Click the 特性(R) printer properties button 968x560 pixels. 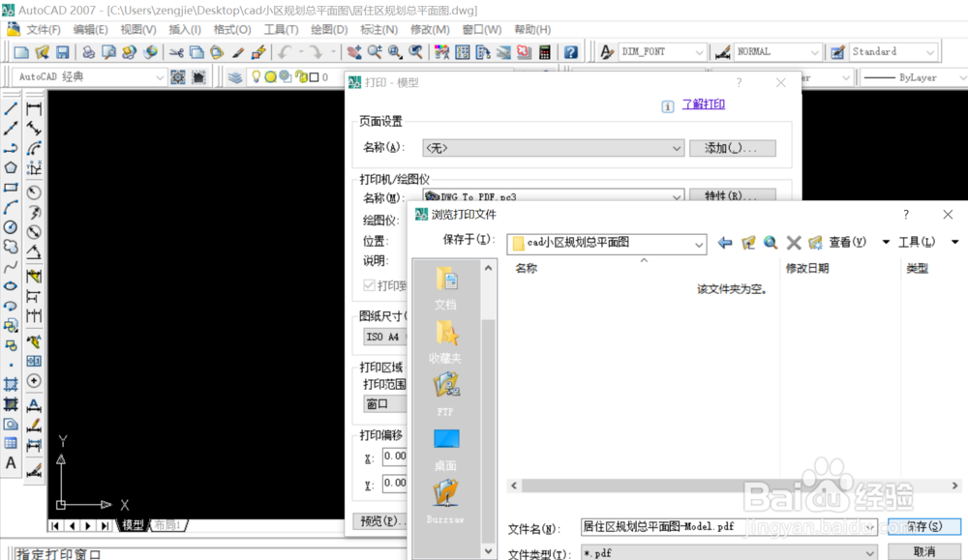pos(732,195)
